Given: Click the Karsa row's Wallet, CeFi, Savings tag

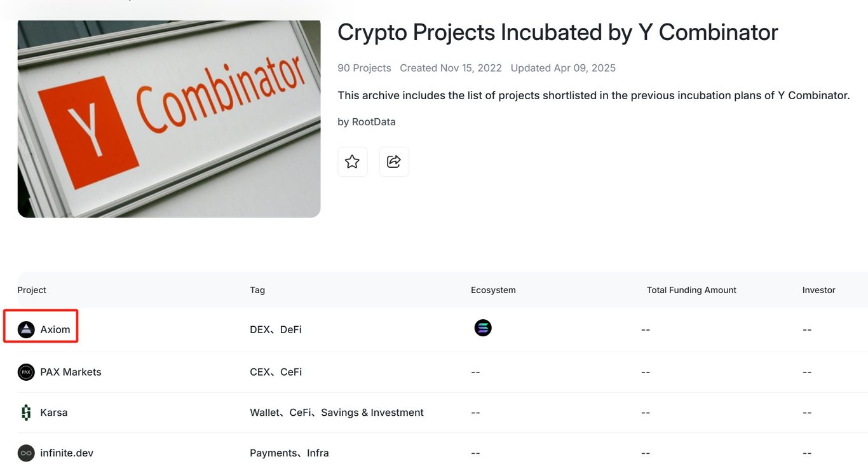Looking at the screenshot, I should coord(337,413).
